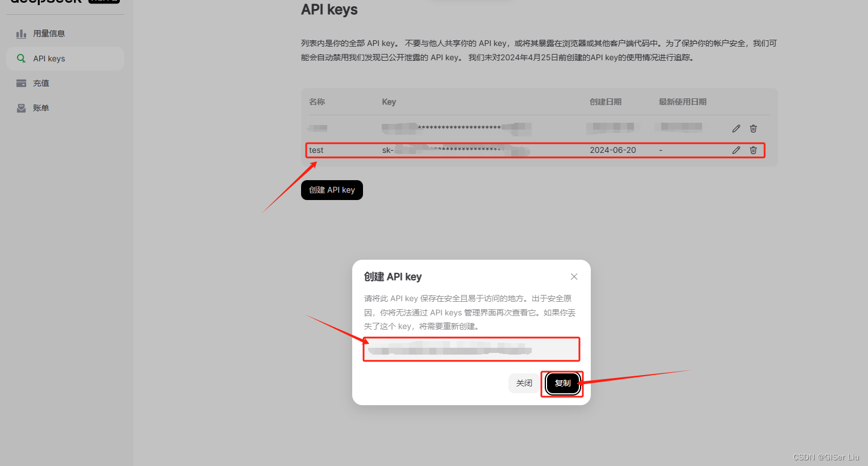Select API keys in the sidebar

pos(65,59)
